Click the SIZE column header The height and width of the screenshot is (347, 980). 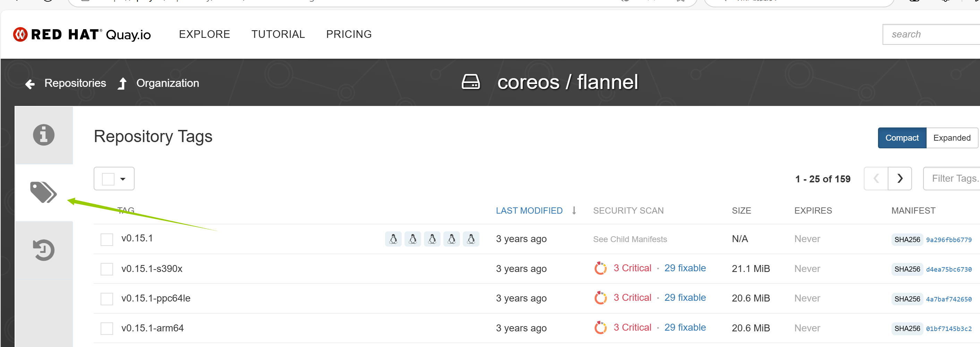[x=741, y=210]
